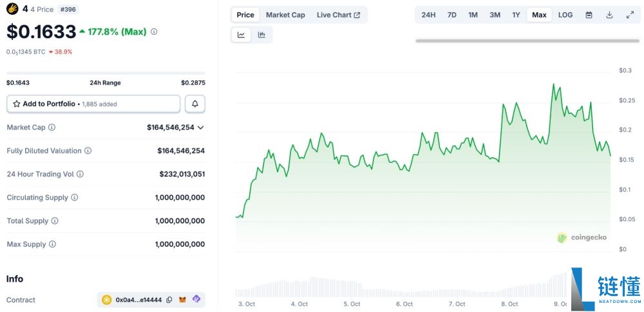Open Max Supply info icon
The width and height of the screenshot is (644, 312).
pyautogui.click(x=52, y=244)
